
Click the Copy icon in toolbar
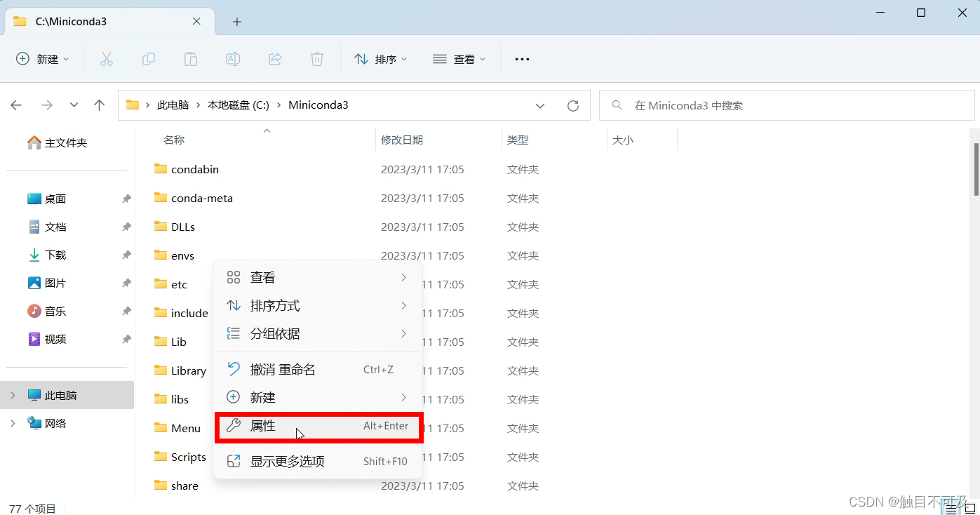pyautogui.click(x=149, y=60)
